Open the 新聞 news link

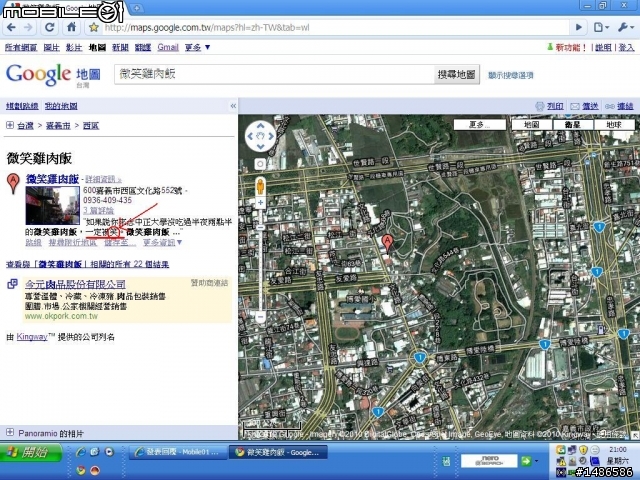[120, 47]
